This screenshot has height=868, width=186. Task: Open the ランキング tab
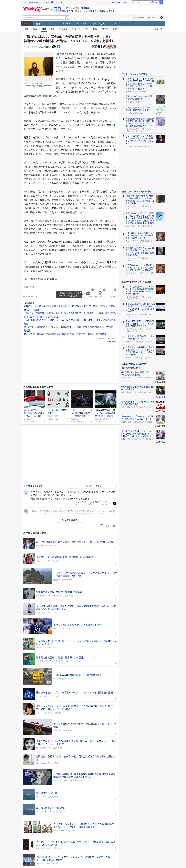coord(115,24)
